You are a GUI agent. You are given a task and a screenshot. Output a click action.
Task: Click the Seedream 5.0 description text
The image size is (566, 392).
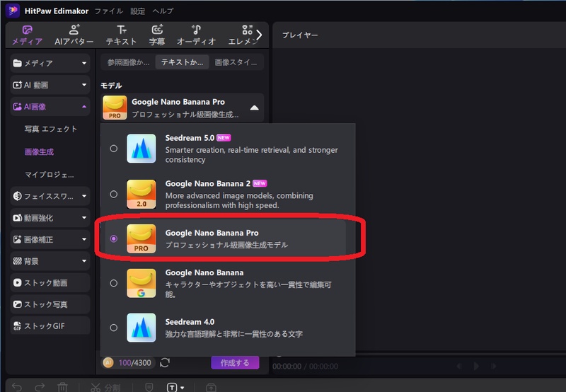coord(252,155)
